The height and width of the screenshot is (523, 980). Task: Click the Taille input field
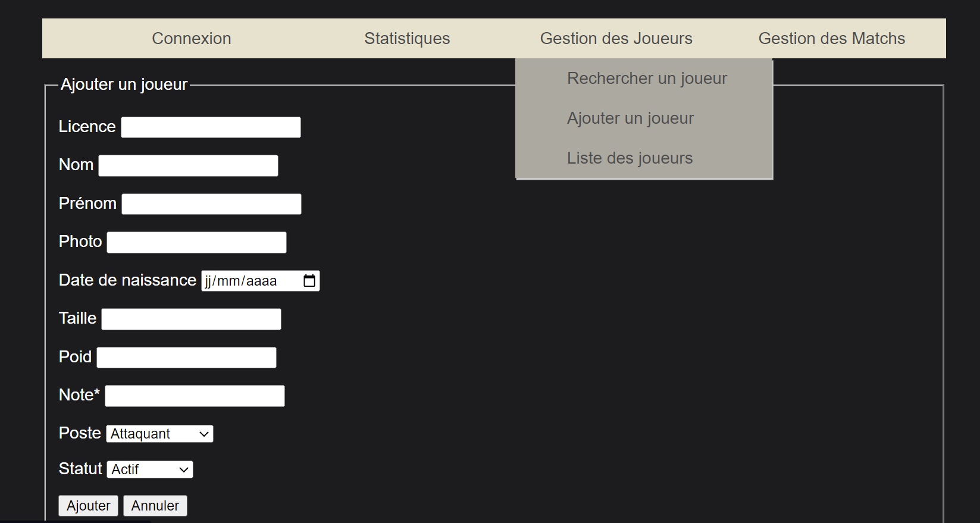190,318
